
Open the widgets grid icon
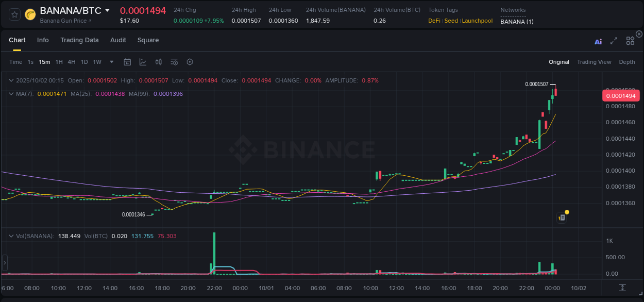click(x=630, y=40)
